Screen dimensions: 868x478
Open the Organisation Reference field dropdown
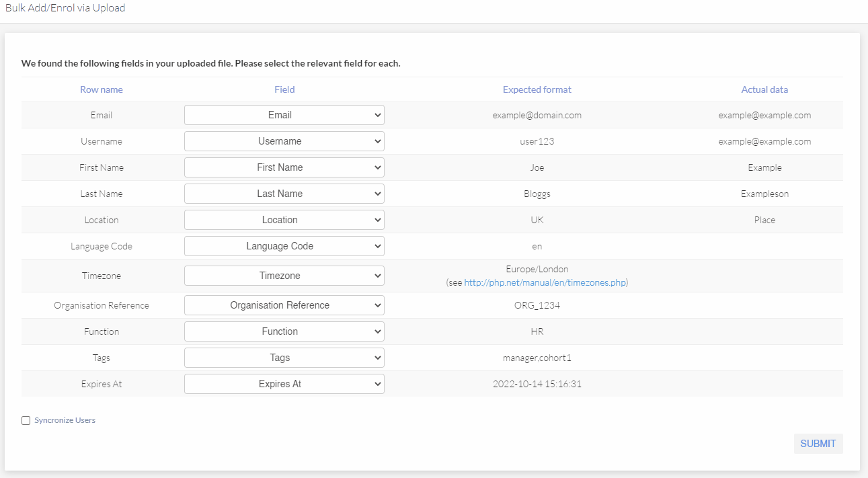coord(284,305)
